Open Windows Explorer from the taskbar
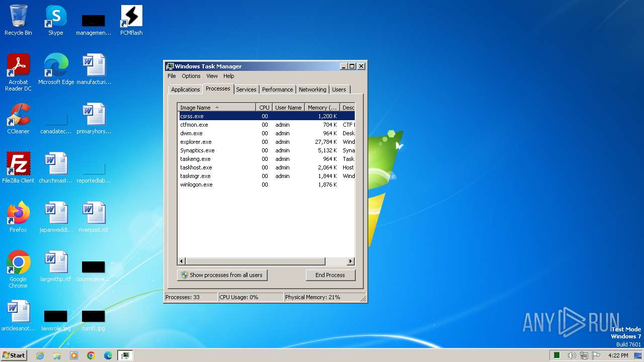 tap(57, 355)
